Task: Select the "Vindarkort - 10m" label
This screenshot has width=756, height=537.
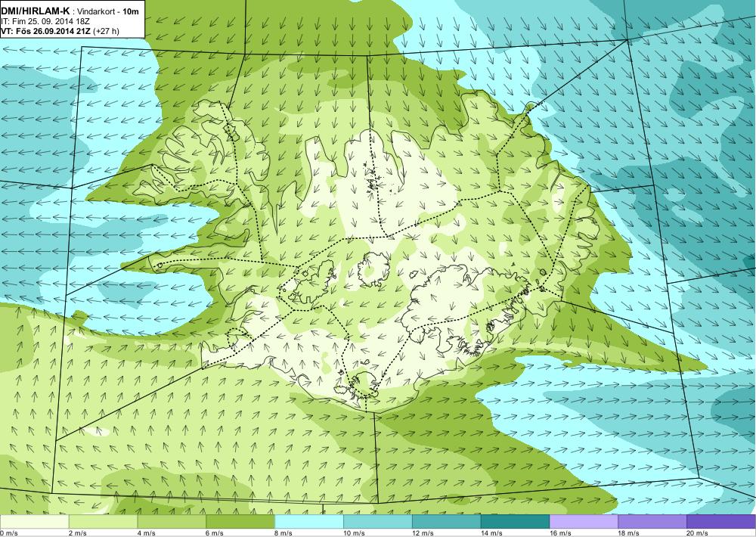Action: 107,11
